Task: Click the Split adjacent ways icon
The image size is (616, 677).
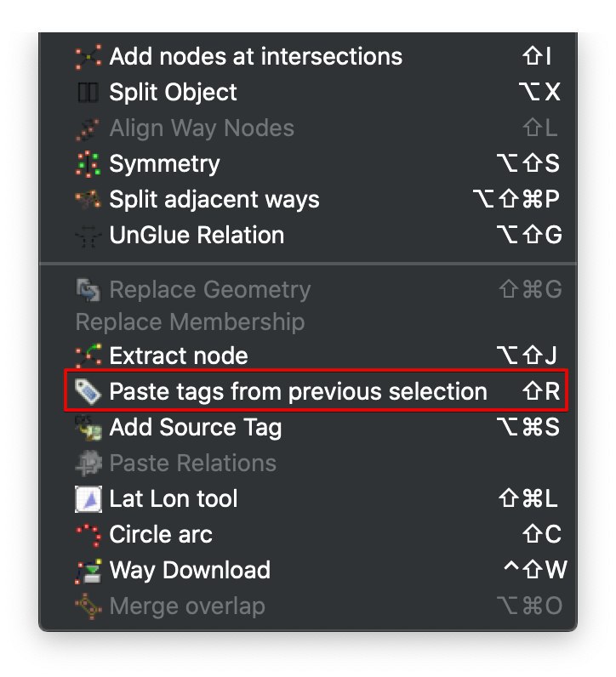Action: click(x=88, y=200)
